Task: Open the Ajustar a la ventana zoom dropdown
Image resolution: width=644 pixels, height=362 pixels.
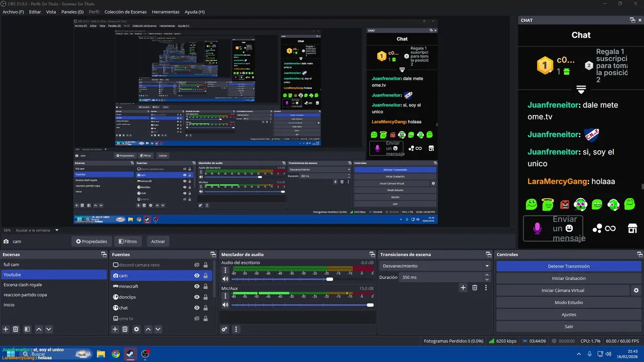Action: coord(57,230)
